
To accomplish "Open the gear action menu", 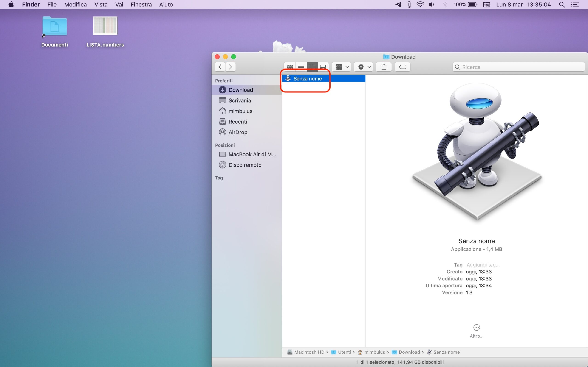I will (x=364, y=67).
